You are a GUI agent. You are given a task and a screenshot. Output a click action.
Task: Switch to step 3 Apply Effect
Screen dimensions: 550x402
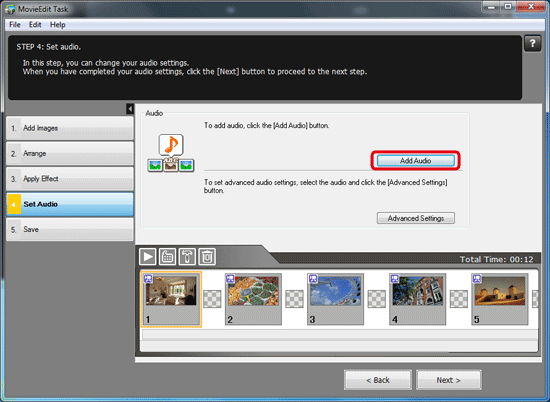coord(70,179)
